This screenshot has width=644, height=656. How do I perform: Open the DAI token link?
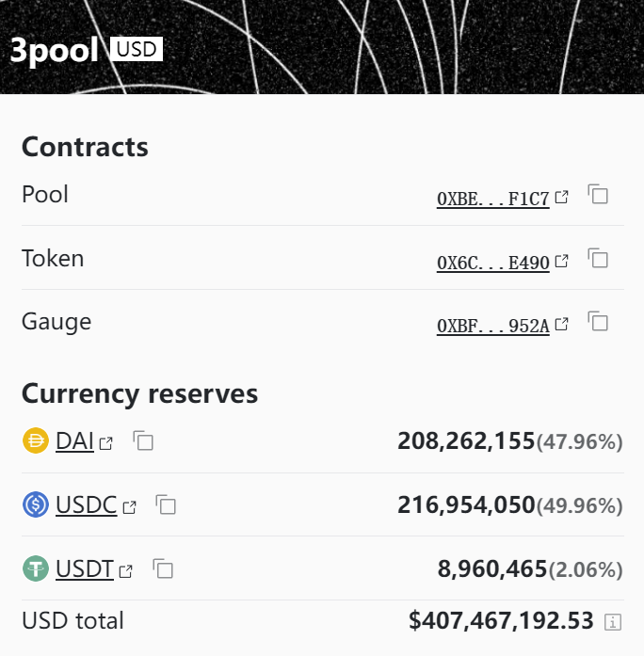tap(75, 441)
